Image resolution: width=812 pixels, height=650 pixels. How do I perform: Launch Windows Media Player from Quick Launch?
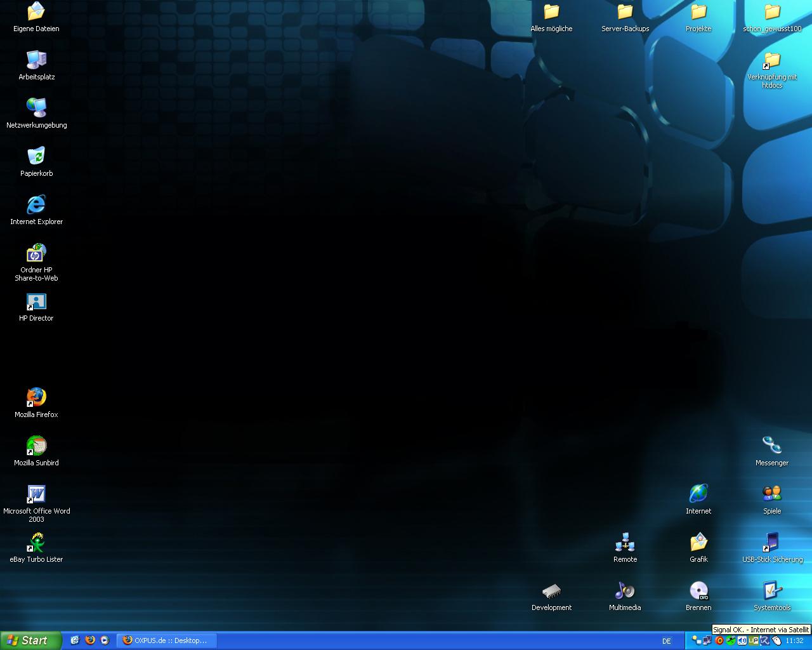click(105, 640)
